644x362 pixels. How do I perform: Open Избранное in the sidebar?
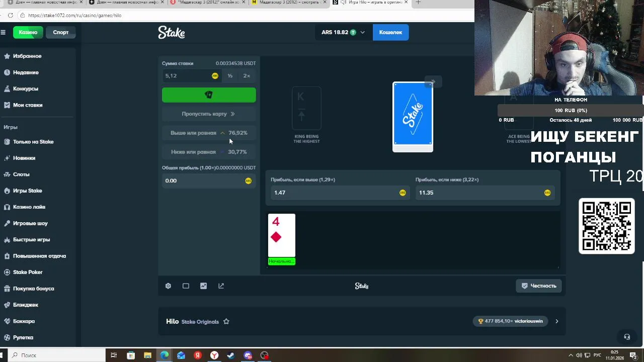click(27, 56)
